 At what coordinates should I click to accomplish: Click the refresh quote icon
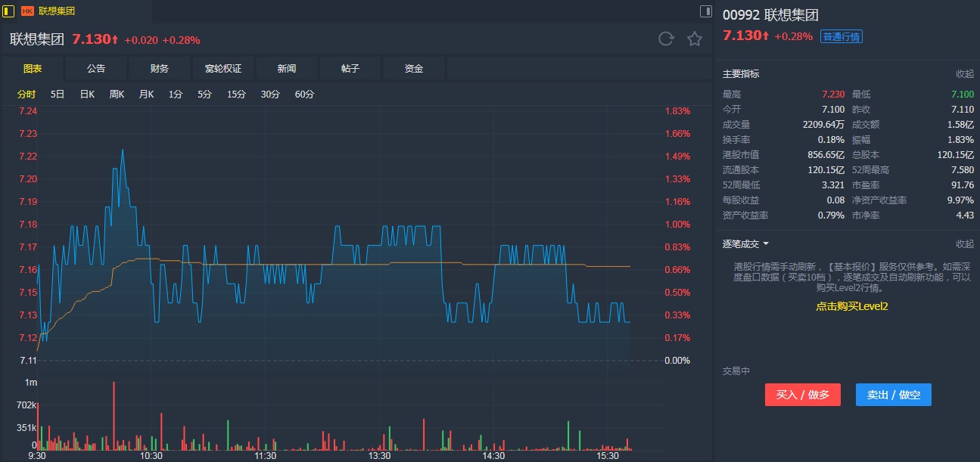666,39
